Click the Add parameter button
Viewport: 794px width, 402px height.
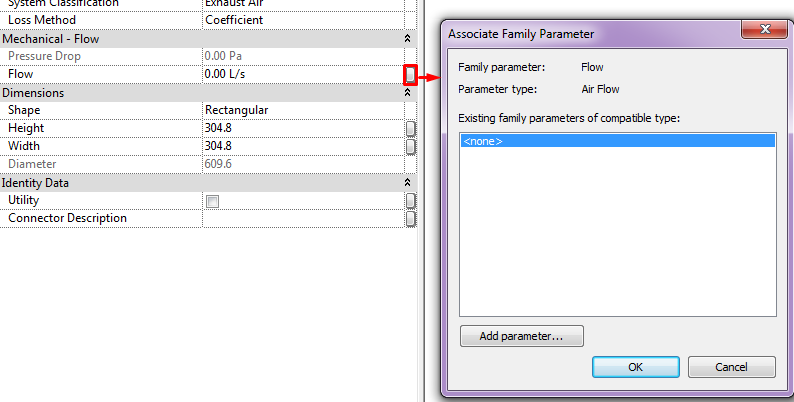click(522, 336)
